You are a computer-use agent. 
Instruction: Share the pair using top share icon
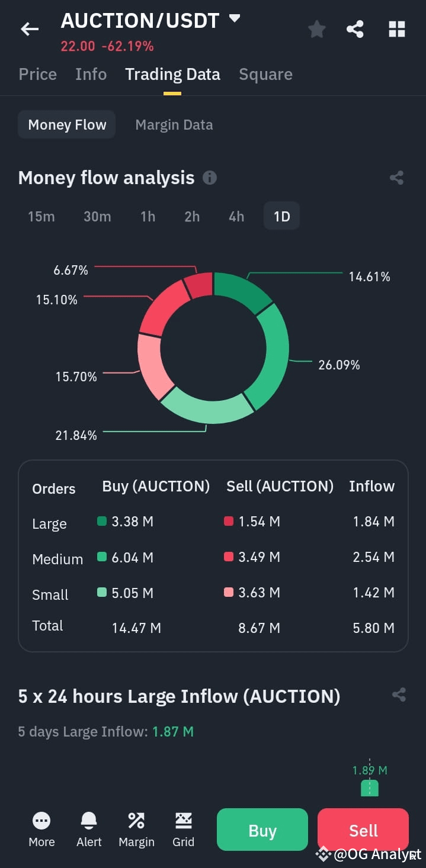(x=355, y=28)
